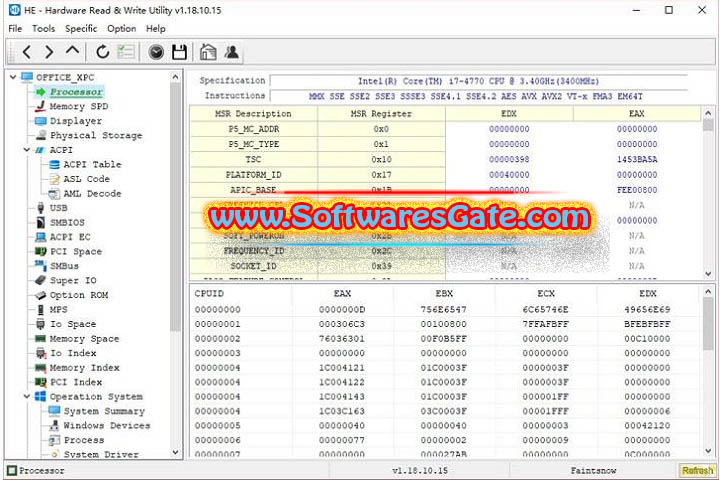Select the Displayer monitor icon
The height and width of the screenshot is (480, 720).
click(41, 121)
